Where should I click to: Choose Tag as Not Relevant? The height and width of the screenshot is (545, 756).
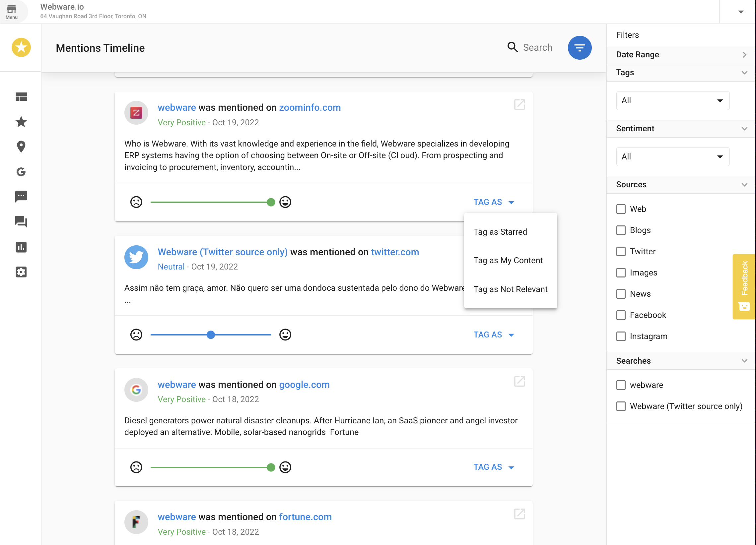[x=510, y=289]
